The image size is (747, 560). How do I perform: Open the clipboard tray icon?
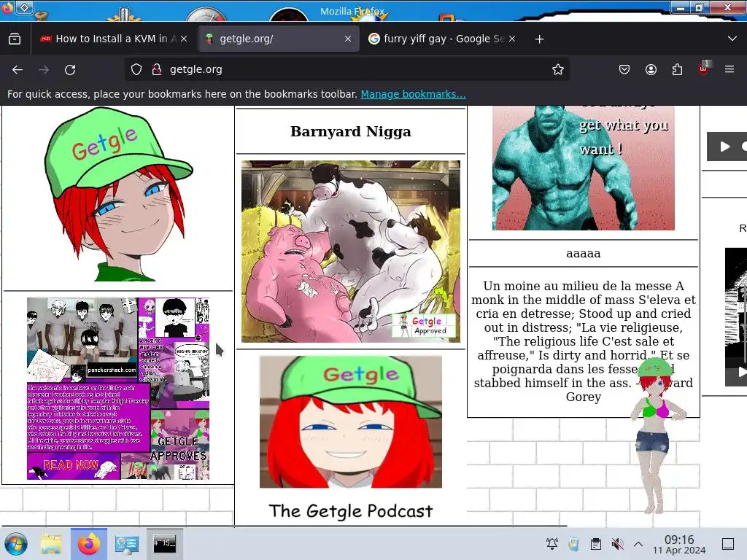pos(595,544)
